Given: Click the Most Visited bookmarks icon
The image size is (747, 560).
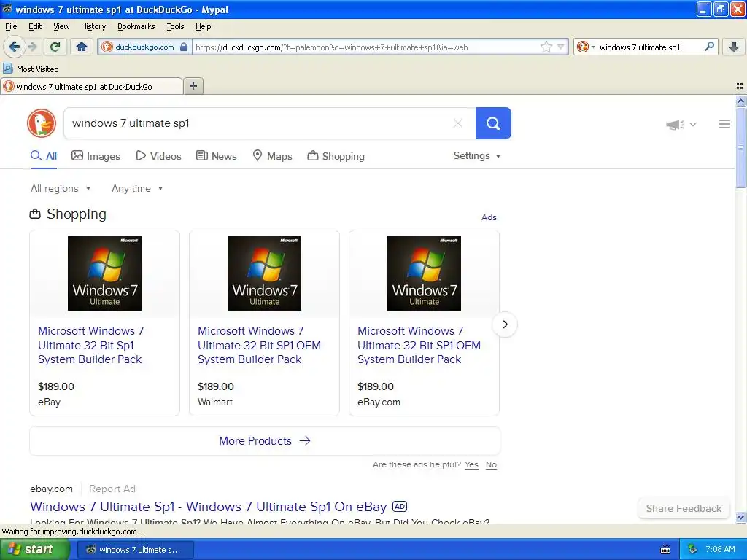Looking at the screenshot, I should point(8,69).
